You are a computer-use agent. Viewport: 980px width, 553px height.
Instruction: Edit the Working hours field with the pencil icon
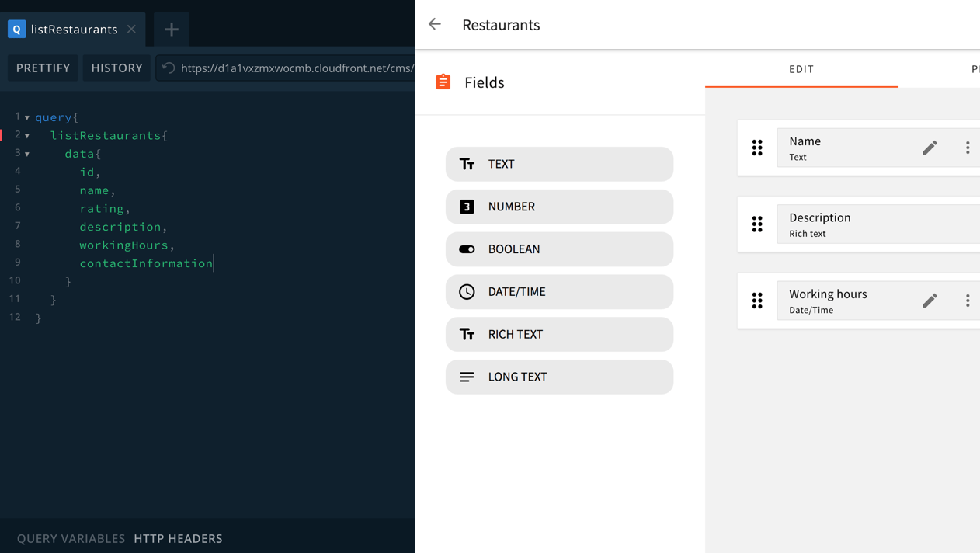[x=930, y=300]
